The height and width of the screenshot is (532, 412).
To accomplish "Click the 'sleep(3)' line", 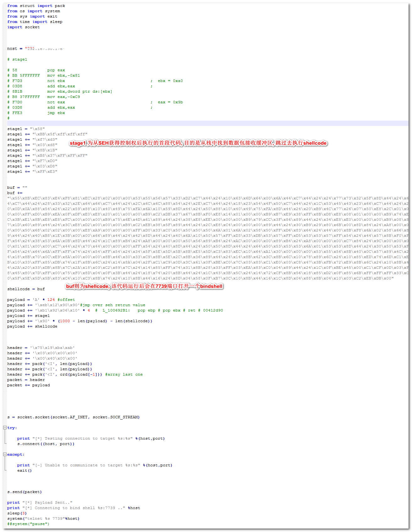I will 17,513.
